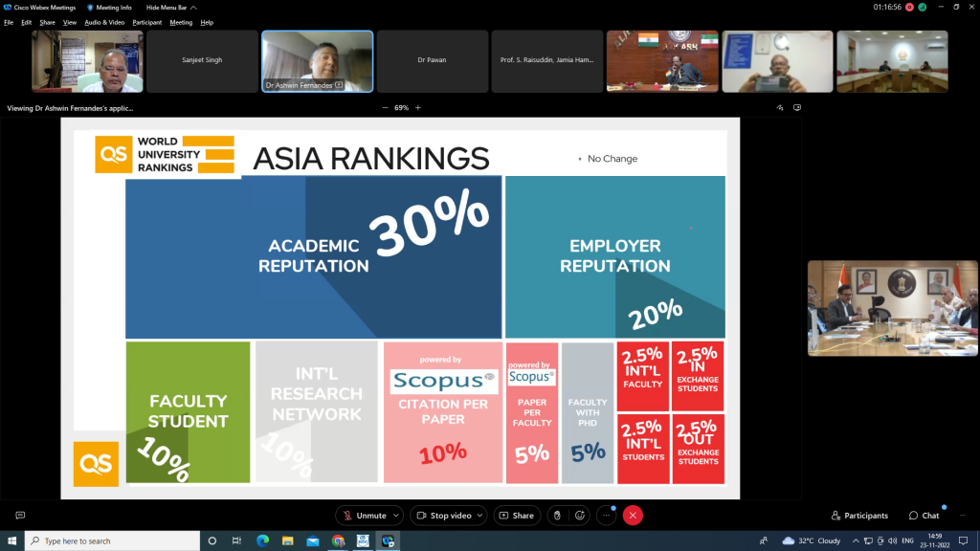The height and width of the screenshot is (551, 980).
Task: Open the Participant menu
Action: (x=146, y=23)
